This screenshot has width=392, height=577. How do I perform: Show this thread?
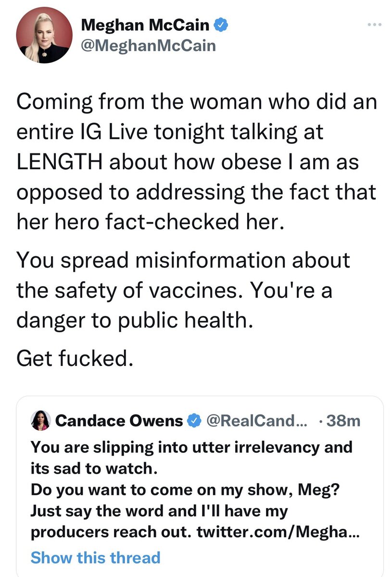pyautogui.click(x=95, y=558)
